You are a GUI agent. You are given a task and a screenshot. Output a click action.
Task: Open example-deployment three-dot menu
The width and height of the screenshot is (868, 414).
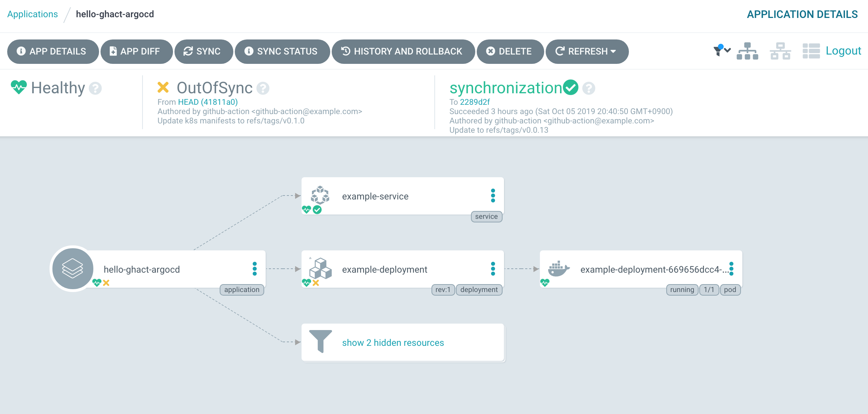[493, 269]
